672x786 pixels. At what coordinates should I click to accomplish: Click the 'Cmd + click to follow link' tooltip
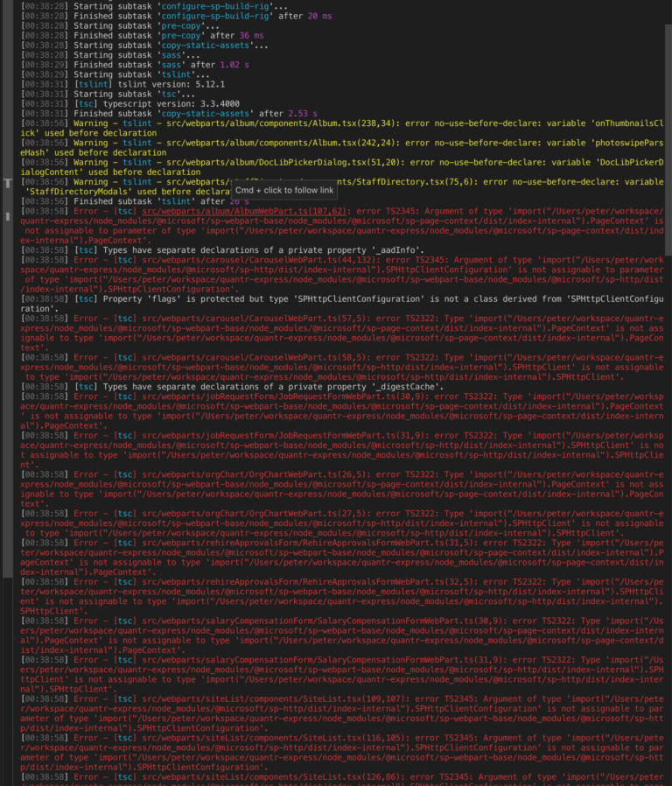(x=284, y=191)
